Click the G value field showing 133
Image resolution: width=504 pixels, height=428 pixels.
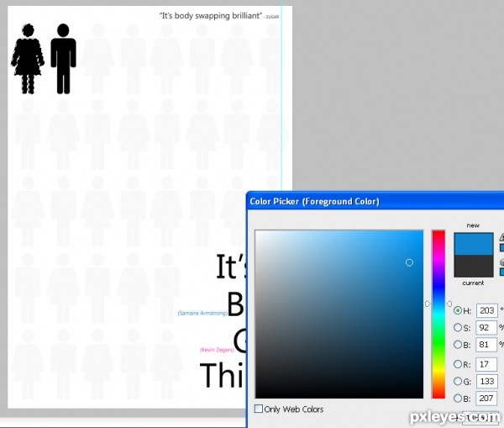486,382
